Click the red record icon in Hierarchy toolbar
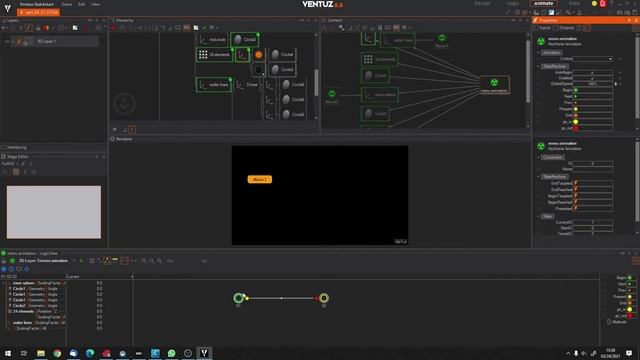This screenshot has height=360, width=640. pos(113,28)
